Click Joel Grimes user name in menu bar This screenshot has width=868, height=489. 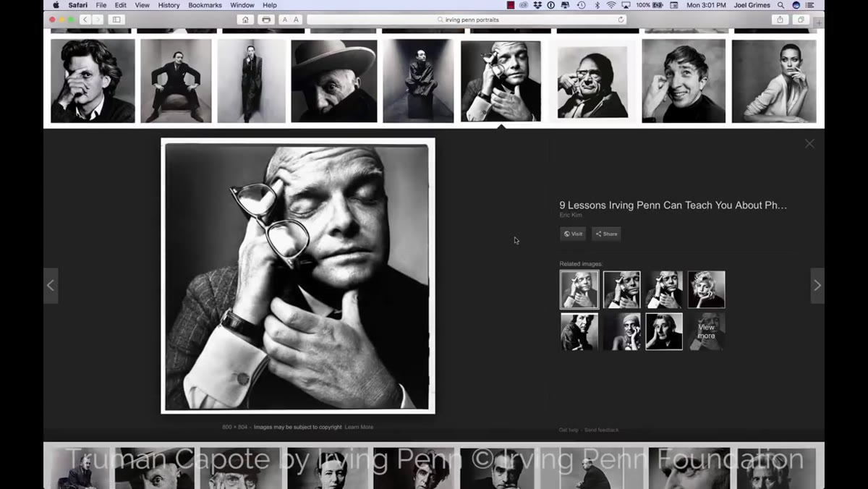(752, 5)
